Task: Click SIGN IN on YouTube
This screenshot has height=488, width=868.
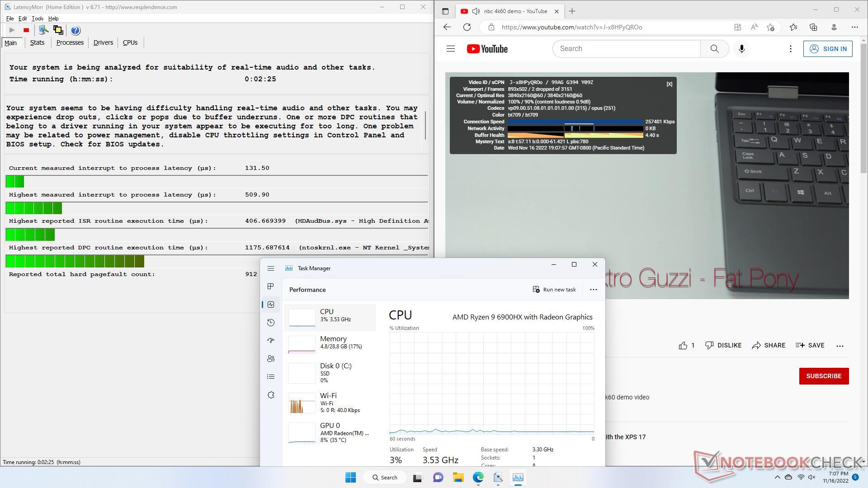Action: coord(828,49)
